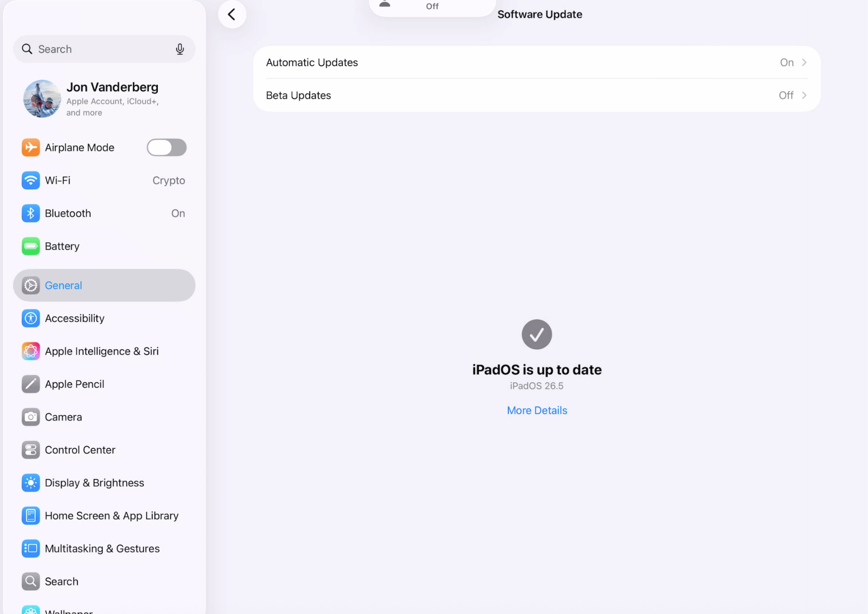Click the Software Update title
The image size is (868, 614).
pyautogui.click(x=540, y=14)
